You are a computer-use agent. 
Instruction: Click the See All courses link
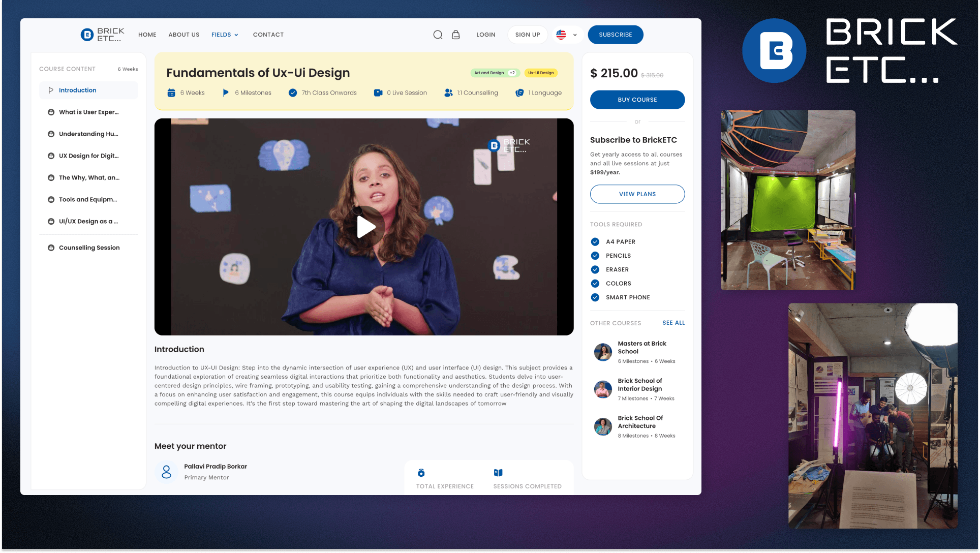[x=673, y=323]
